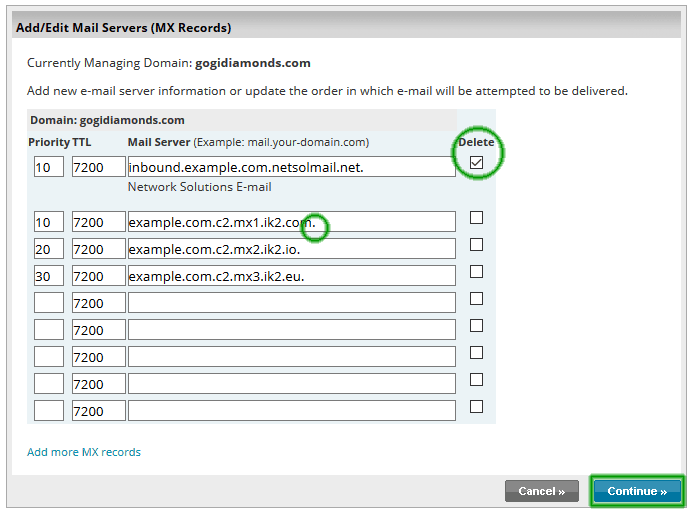Click the last empty Mail Server field

[x=291, y=411]
